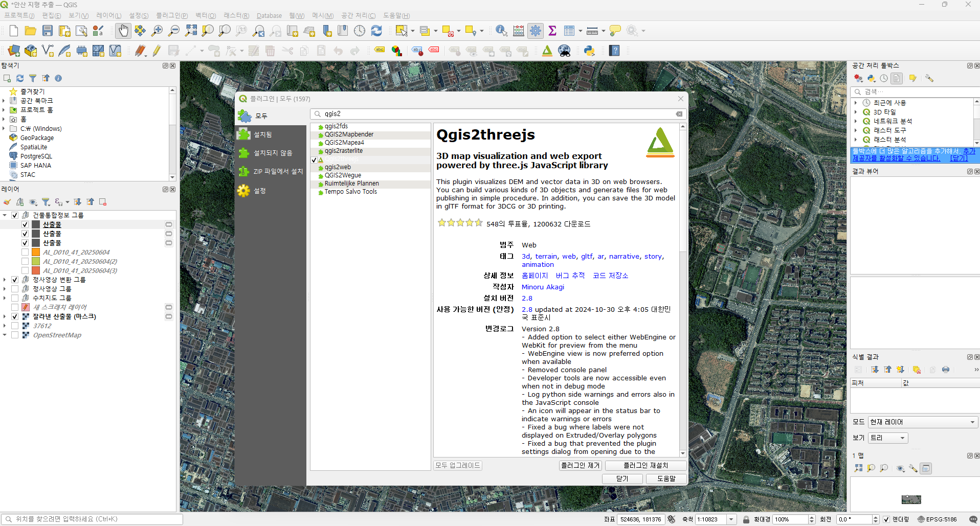Open the 코드 저장소 link

tap(610, 276)
